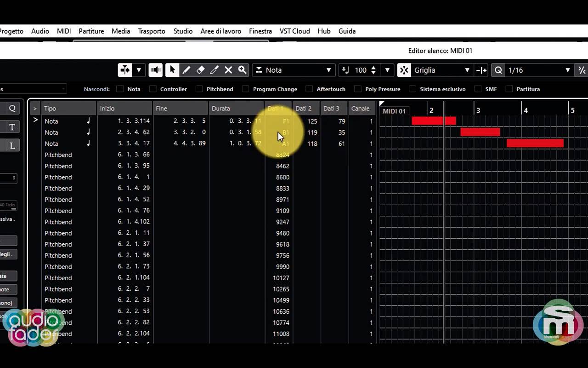Click the Q tab in left panel
This screenshot has width=588, height=368.
pyautogui.click(x=12, y=109)
